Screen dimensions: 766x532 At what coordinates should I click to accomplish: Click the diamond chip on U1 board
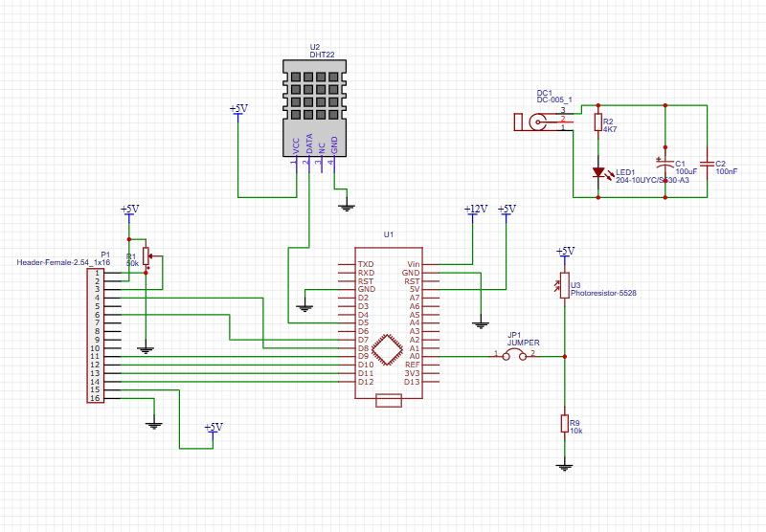coord(388,349)
